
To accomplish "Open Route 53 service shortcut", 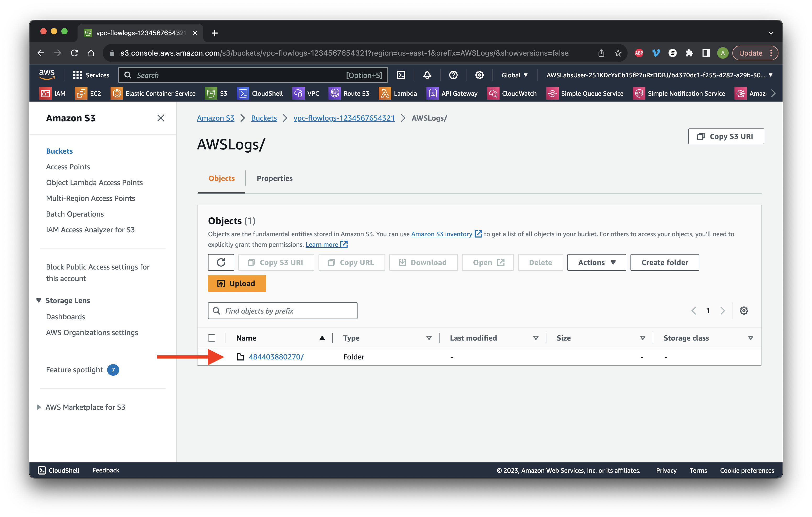I will (349, 94).
